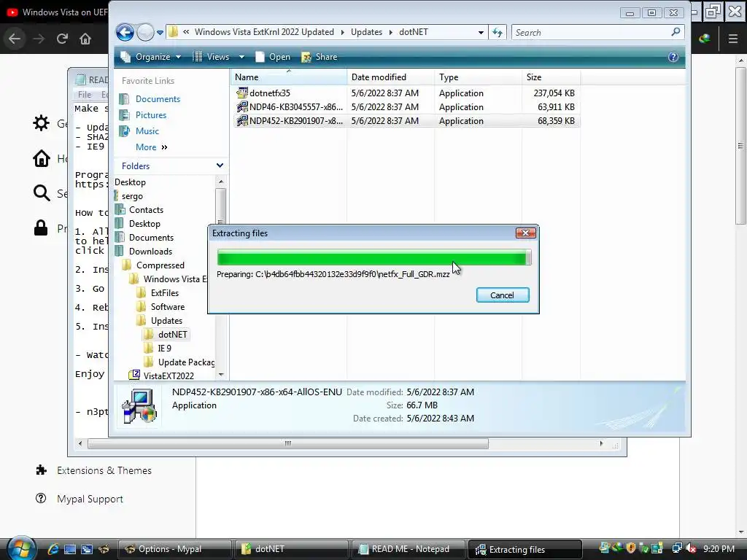Switch to READ ME - Notepad taskbar button
The image size is (747, 560).
click(408, 549)
